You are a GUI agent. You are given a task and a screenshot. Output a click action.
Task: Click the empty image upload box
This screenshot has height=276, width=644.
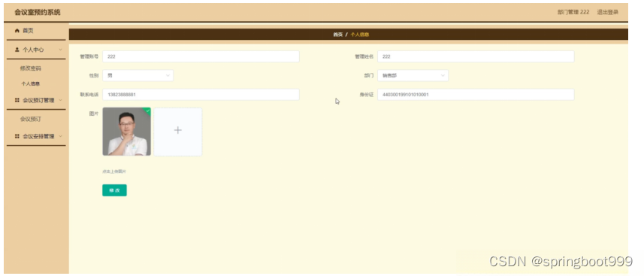click(178, 132)
